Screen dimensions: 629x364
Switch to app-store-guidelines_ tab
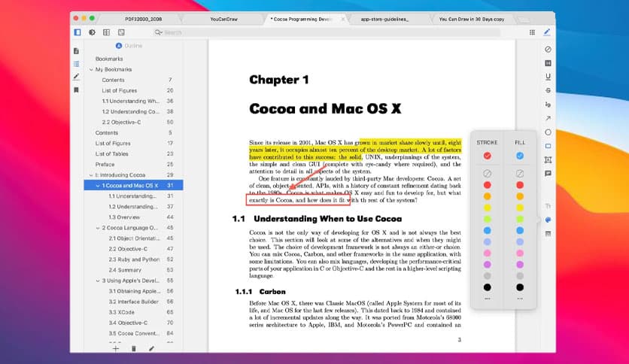[384, 19]
